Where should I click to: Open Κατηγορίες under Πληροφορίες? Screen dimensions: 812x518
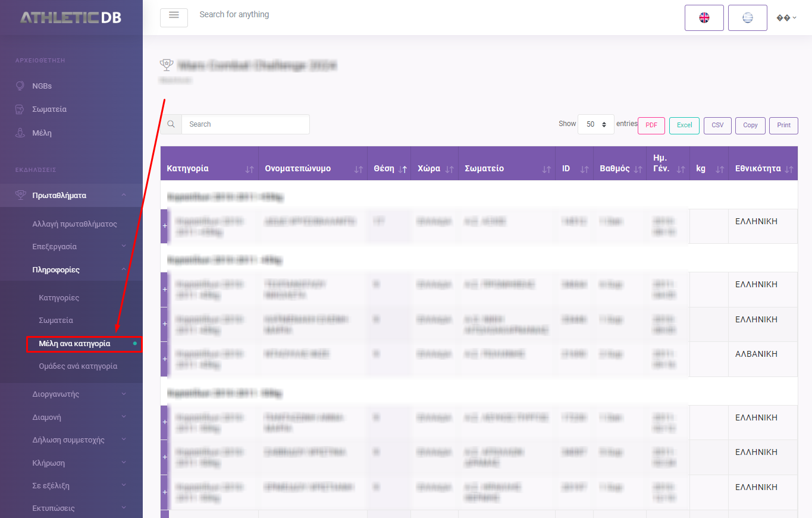pos(59,297)
